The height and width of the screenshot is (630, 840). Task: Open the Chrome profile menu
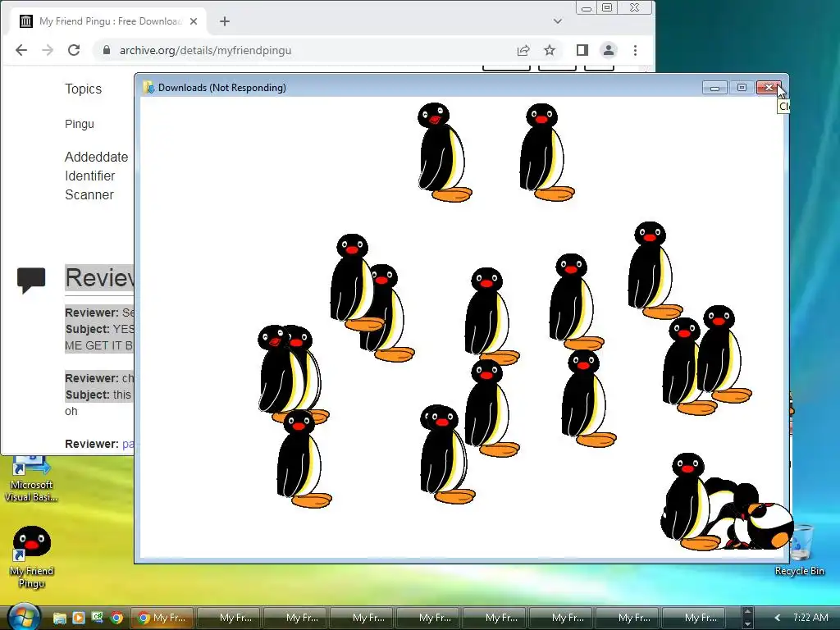tap(609, 50)
